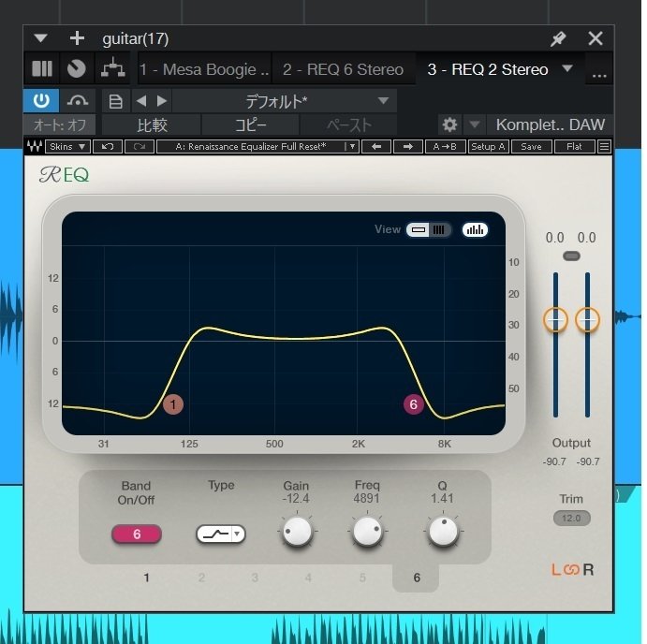Toggle automation mode オート: オフ
This screenshot has height=644, width=647.
(x=59, y=124)
